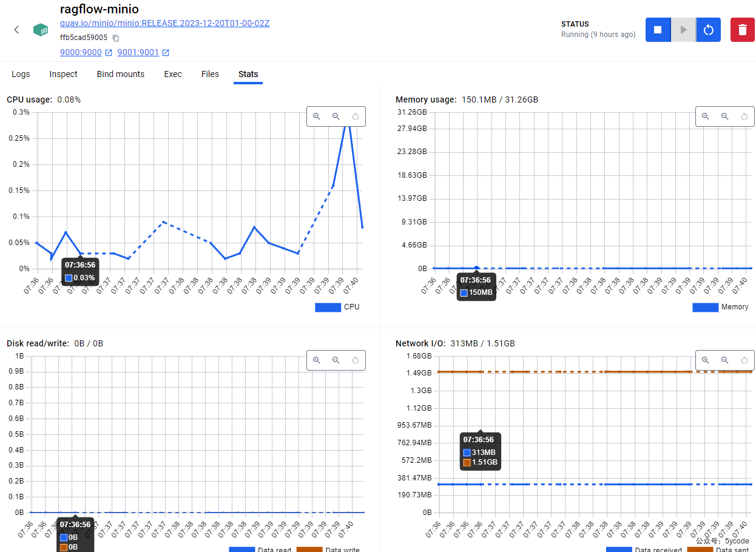Image resolution: width=756 pixels, height=552 pixels.
Task: Delete the container with red trash button
Action: point(743,30)
